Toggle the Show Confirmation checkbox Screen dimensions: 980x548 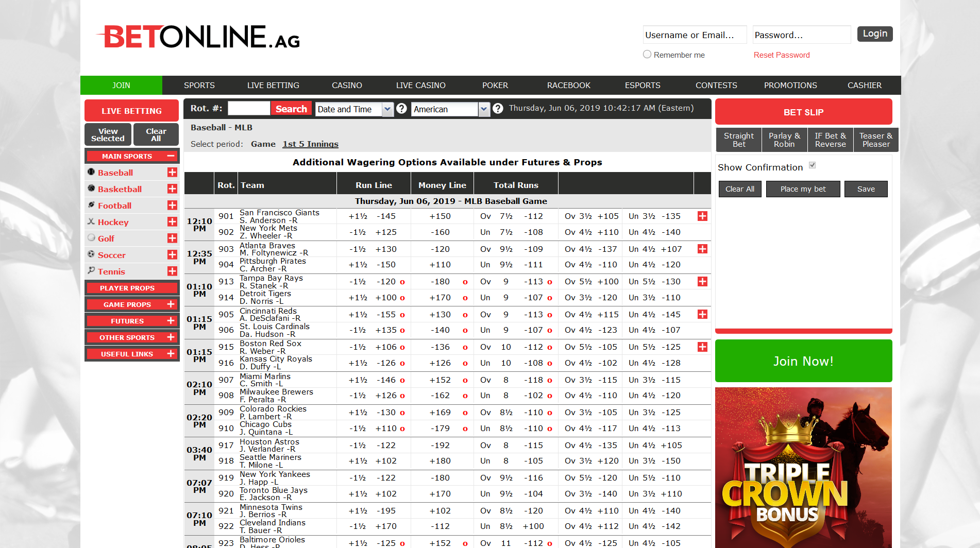(812, 165)
